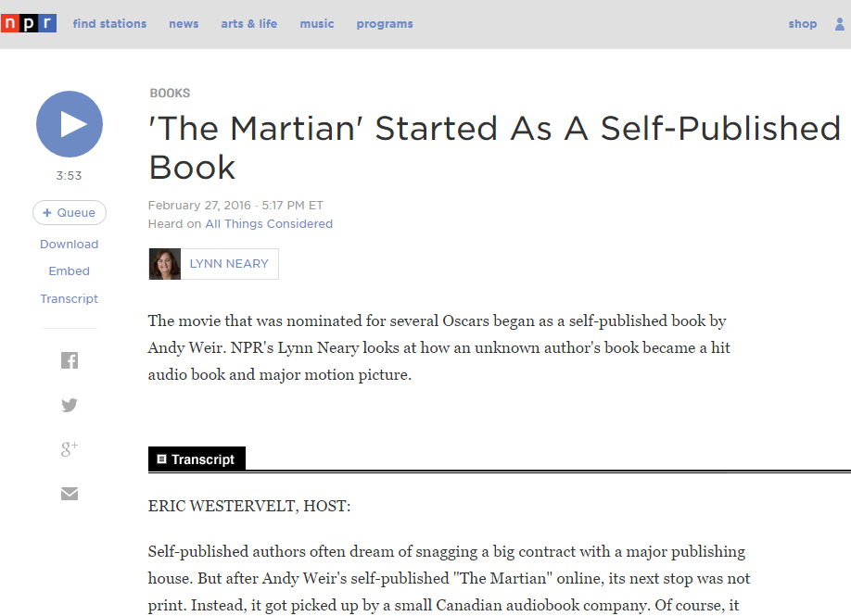Open the arts & life menu
This screenshot has width=851, height=616.
248,24
